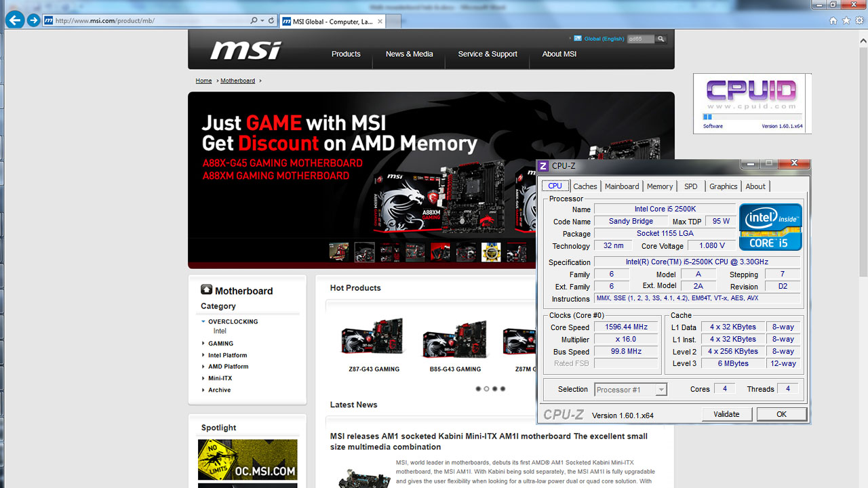The image size is (868, 488).
Task: Go back with the browser Back arrow
Action: [x=14, y=20]
